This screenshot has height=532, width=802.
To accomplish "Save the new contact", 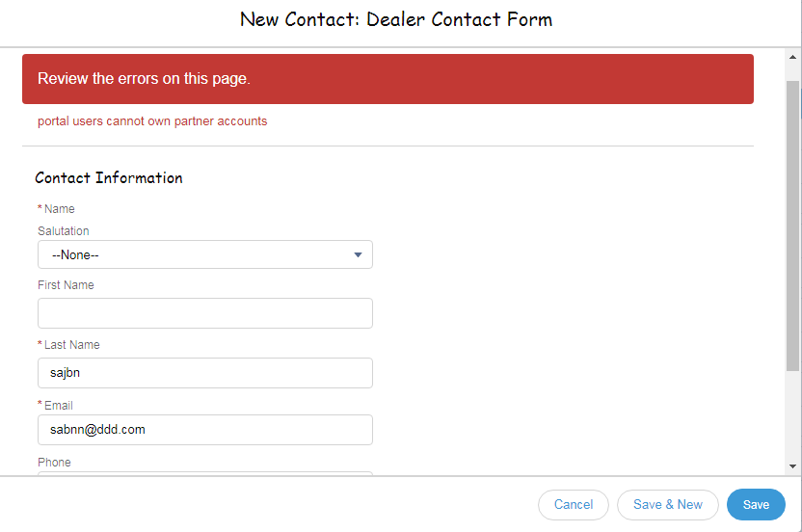I will [x=756, y=505].
